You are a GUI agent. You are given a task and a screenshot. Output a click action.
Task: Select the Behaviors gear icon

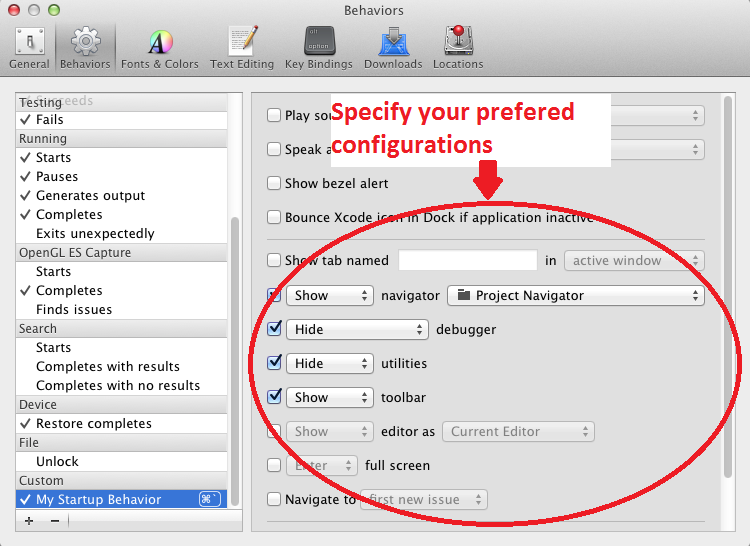coord(85,48)
